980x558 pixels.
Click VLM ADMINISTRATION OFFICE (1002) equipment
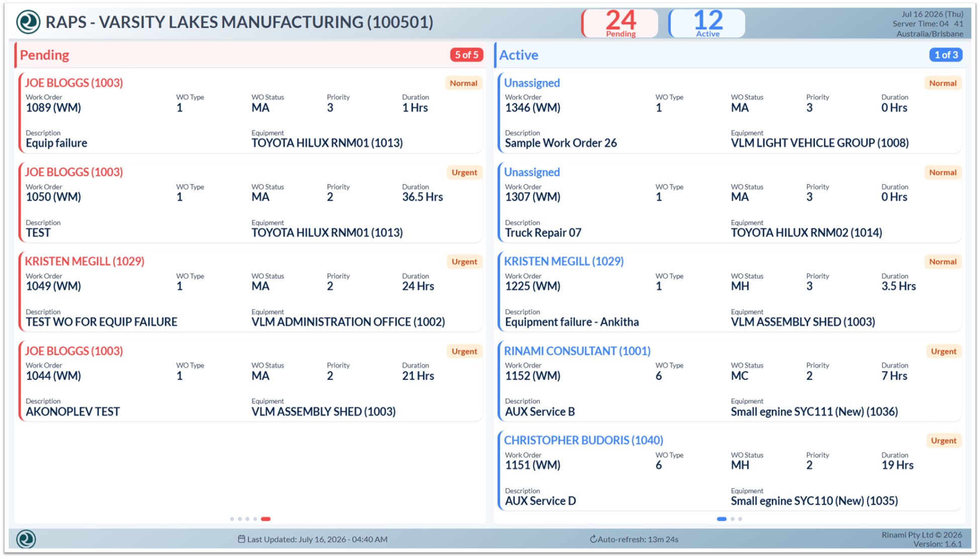click(x=348, y=322)
